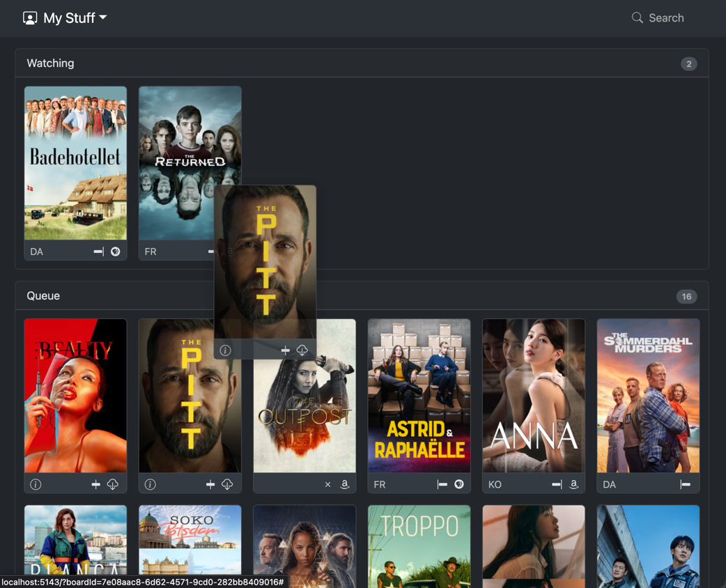Click the plus icon on Queue's Pitt card
The image size is (726, 588).
point(210,484)
